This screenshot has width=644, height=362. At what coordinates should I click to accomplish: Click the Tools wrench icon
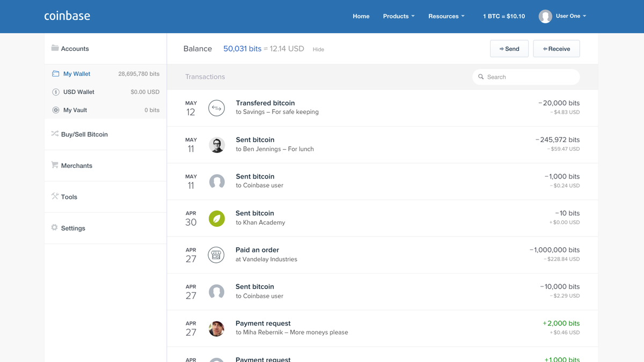[55, 196]
